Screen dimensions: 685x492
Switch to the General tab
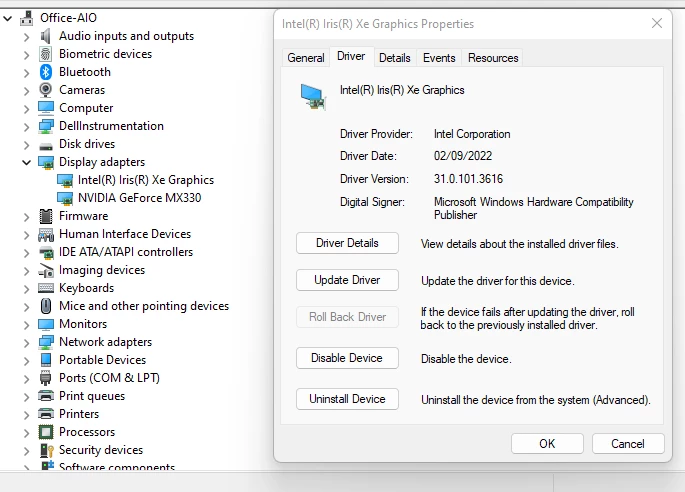[306, 58]
